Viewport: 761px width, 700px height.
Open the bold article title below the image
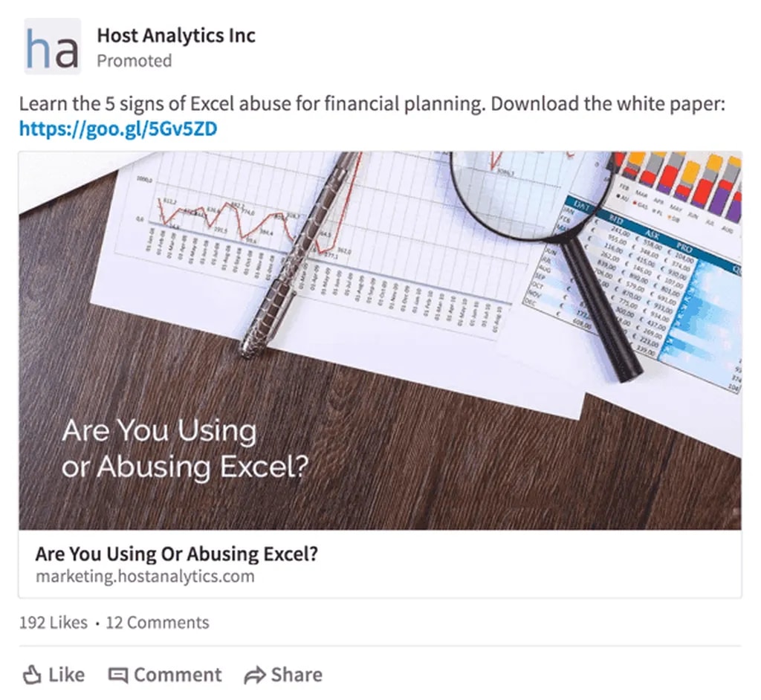[176, 554]
